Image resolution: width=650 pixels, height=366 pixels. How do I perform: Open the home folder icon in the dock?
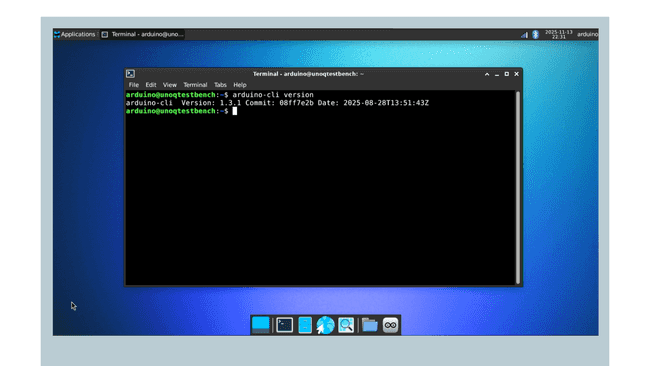pos(369,325)
